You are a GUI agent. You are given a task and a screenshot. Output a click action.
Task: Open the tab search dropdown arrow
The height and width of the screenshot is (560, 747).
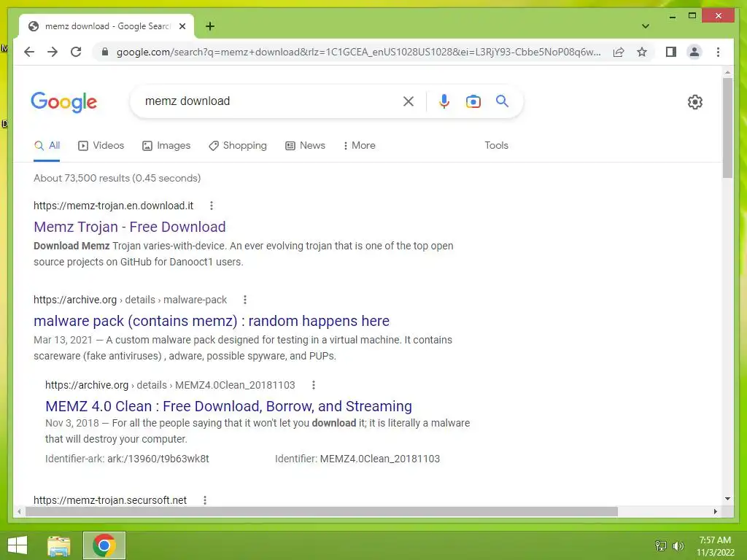[645, 26]
